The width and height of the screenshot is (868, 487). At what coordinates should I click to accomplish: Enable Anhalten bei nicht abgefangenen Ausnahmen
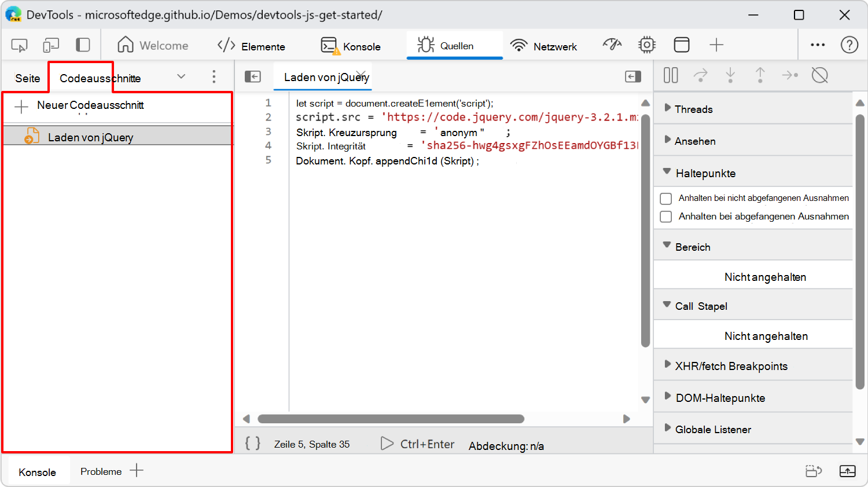[x=665, y=198]
